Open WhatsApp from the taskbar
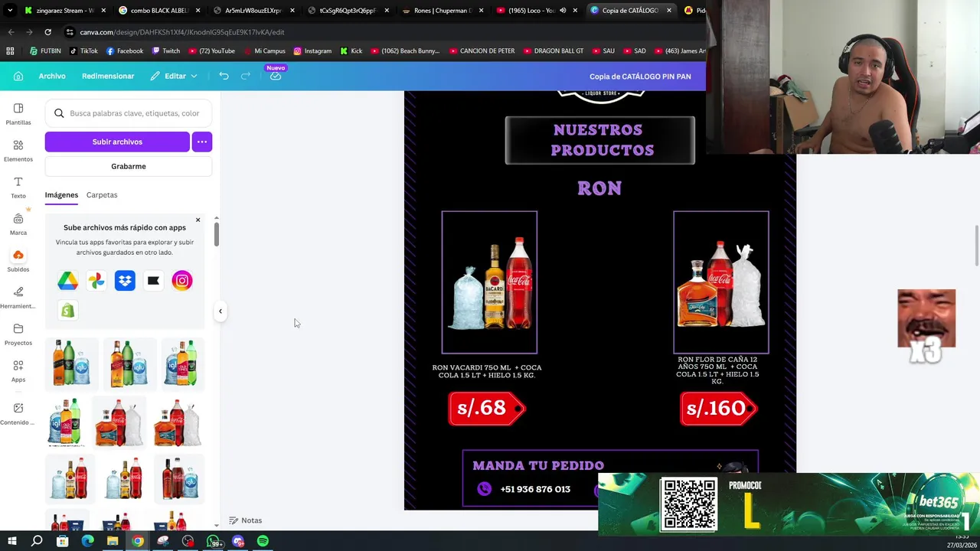 [214, 541]
